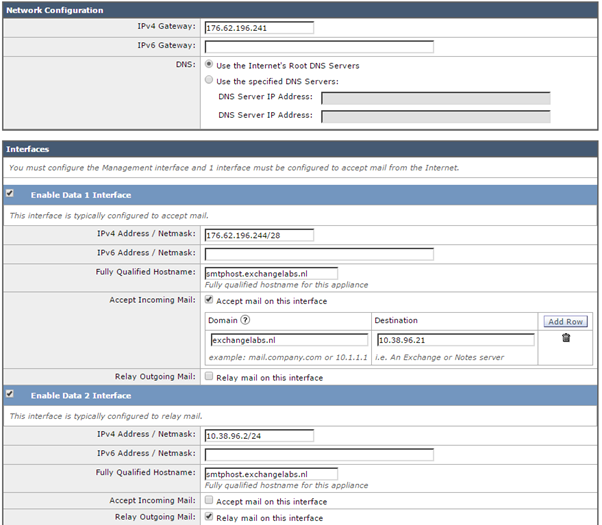Click the Data 1 Fully Qualified Hostname field
The height and width of the screenshot is (525, 602).
coord(270,273)
